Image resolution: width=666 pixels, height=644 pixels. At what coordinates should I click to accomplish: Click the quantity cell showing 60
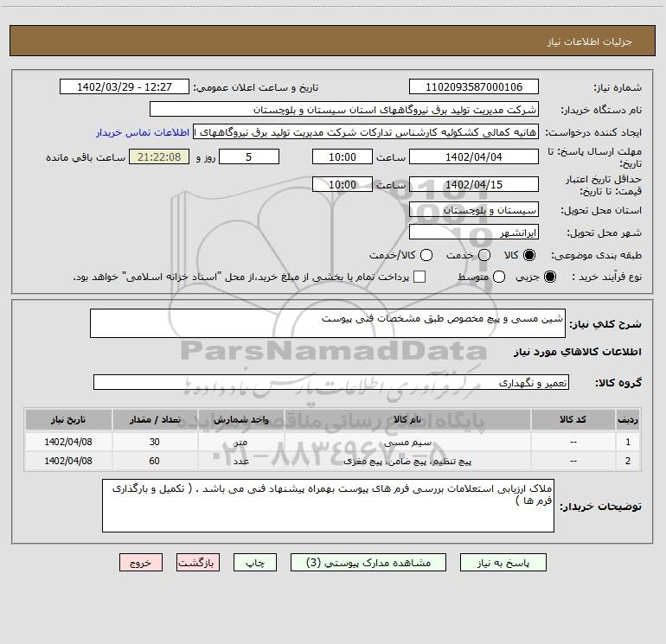(x=155, y=461)
